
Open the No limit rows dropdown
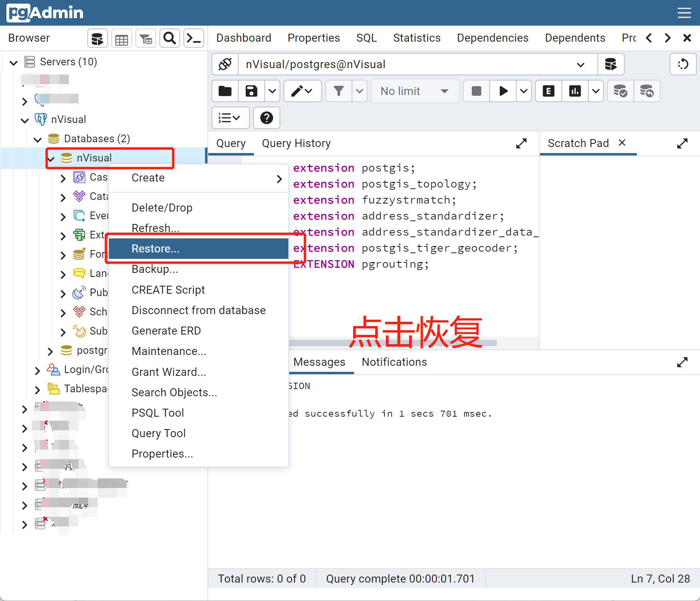(415, 91)
